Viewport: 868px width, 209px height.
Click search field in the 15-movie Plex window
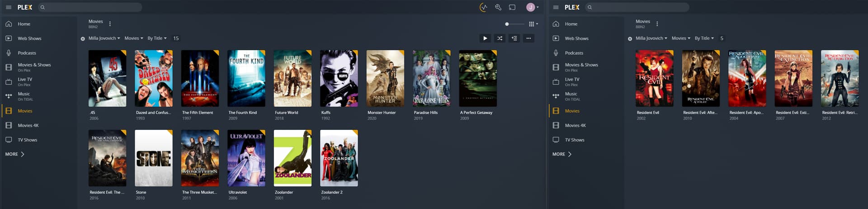point(90,7)
